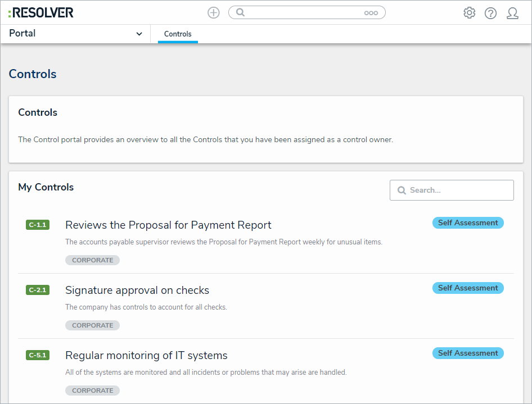Open Reviews the Proposal for Payment Report
Image resolution: width=532 pixels, height=404 pixels.
168,225
